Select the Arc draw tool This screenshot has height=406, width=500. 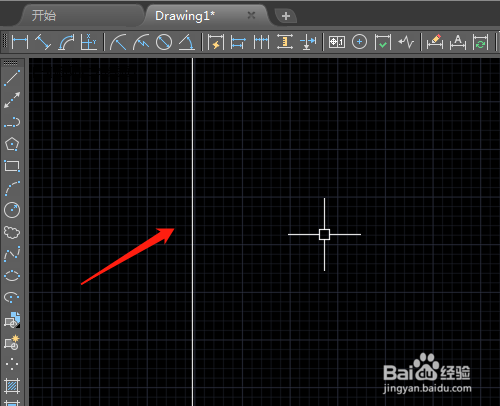click(12, 188)
